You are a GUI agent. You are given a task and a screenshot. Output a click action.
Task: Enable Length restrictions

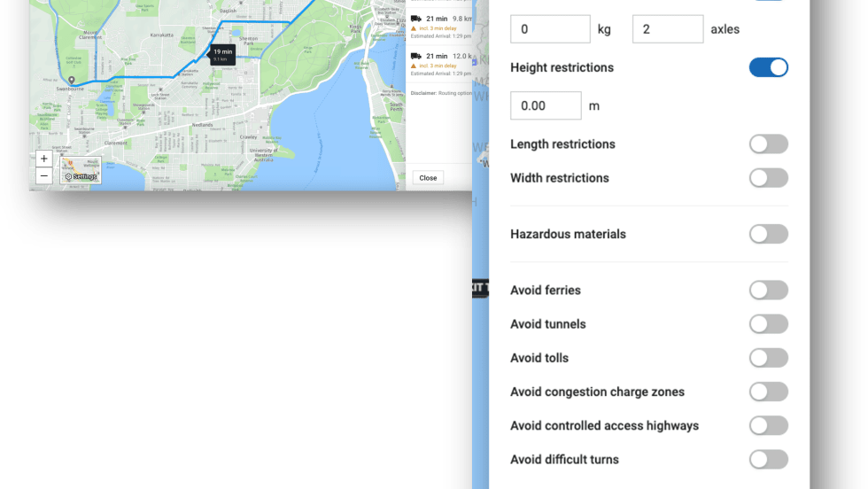tap(768, 144)
